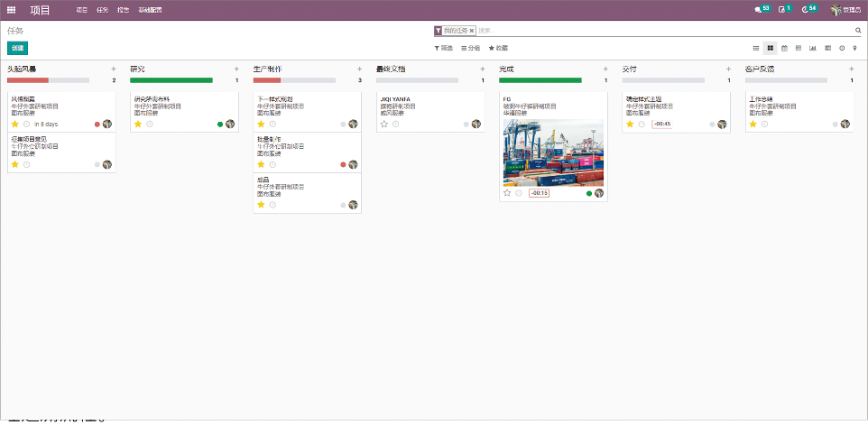Open the 基础配置 menu

[x=150, y=10]
